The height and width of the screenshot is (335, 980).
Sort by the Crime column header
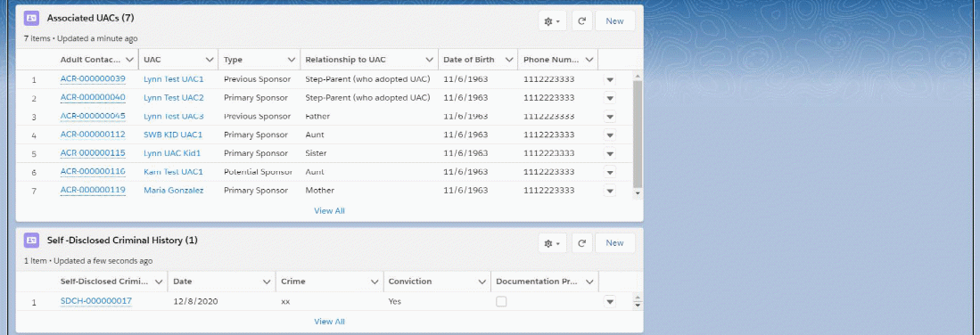(x=293, y=282)
